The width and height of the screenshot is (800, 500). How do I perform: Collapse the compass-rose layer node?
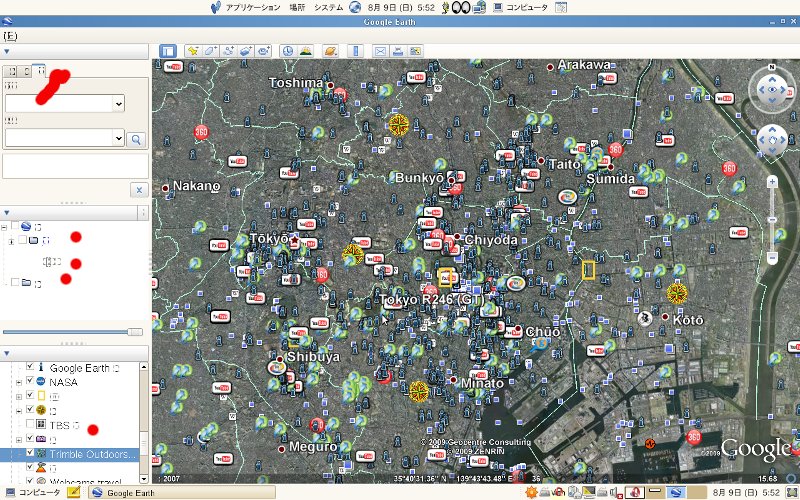click(19, 410)
